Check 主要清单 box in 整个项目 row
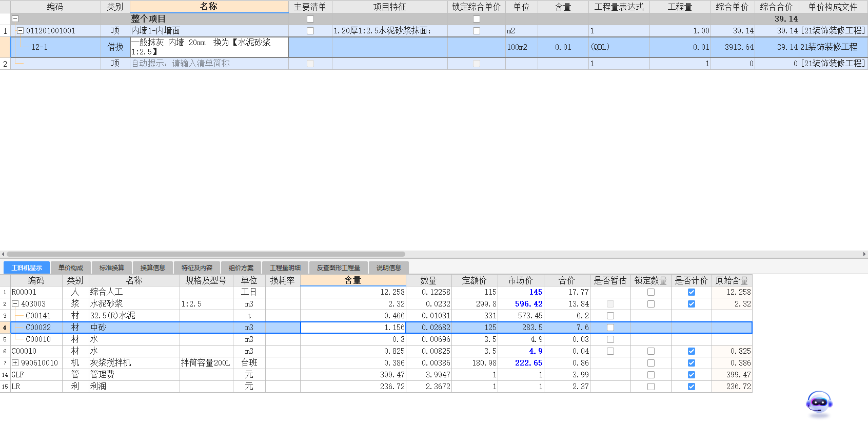This screenshot has height=422, width=868. pos(310,19)
